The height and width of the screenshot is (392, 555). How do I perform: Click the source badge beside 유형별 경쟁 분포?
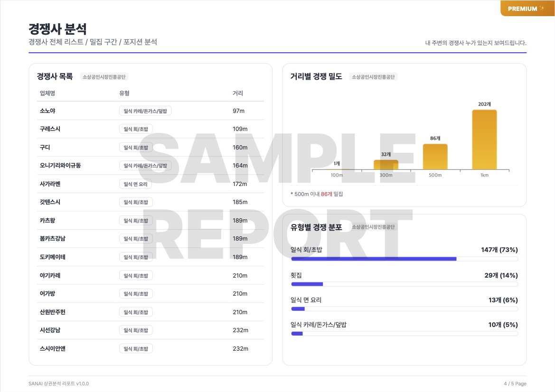click(373, 227)
